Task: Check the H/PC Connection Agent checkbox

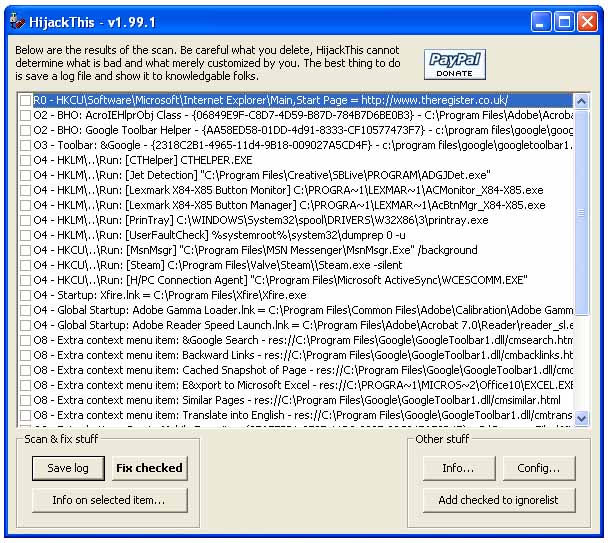Action: click(26, 280)
